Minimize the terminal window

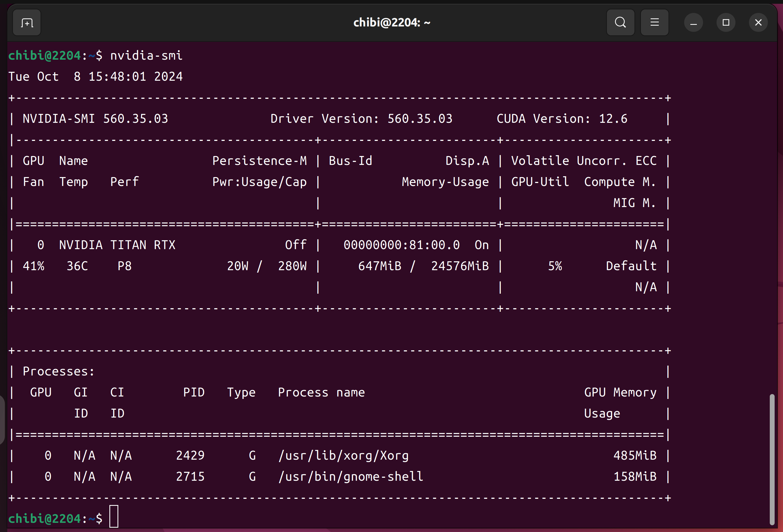tap(693, 23)
